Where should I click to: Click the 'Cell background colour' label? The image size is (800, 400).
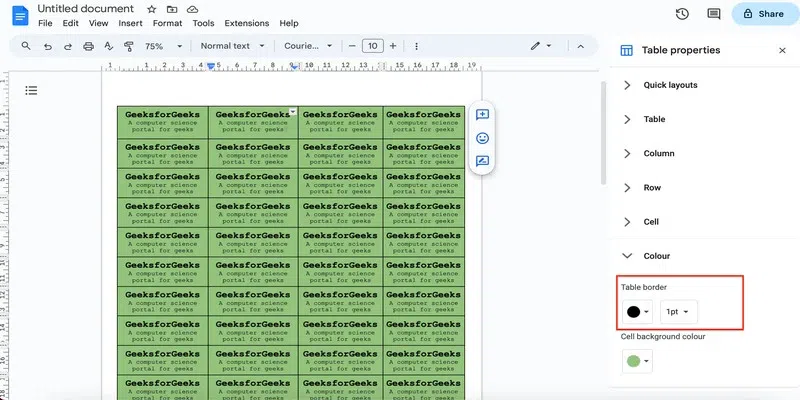tap(663, 337)
